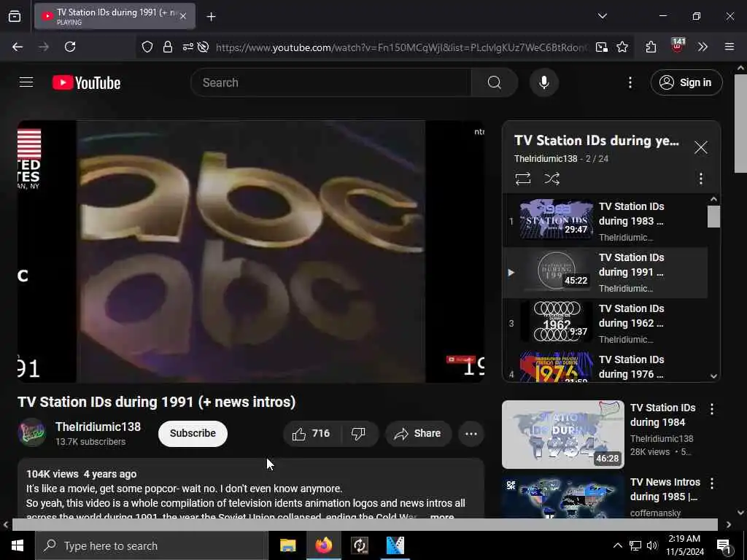747x560 pixels.
Task: Open the Firefox application hamburger menu
Action: click(729, 47)
